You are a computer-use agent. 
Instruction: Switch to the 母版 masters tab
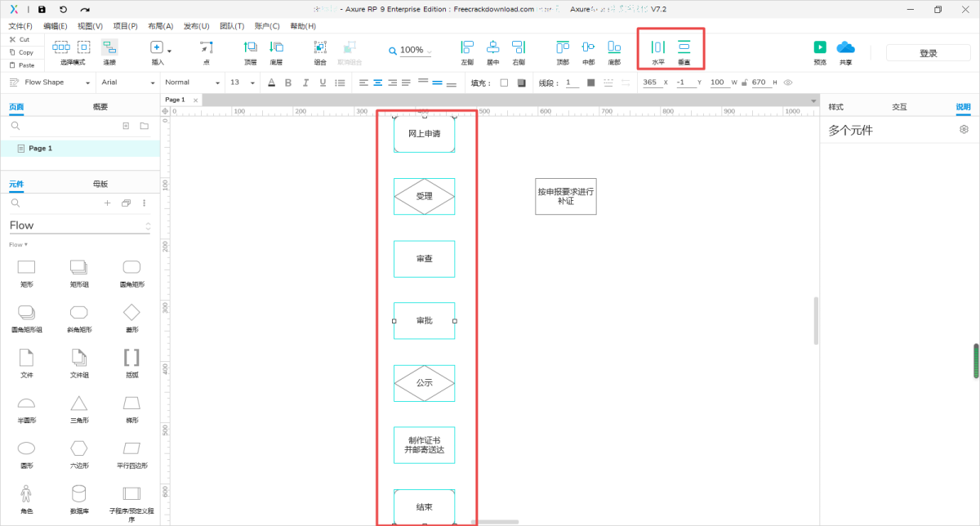coord(100,185)
